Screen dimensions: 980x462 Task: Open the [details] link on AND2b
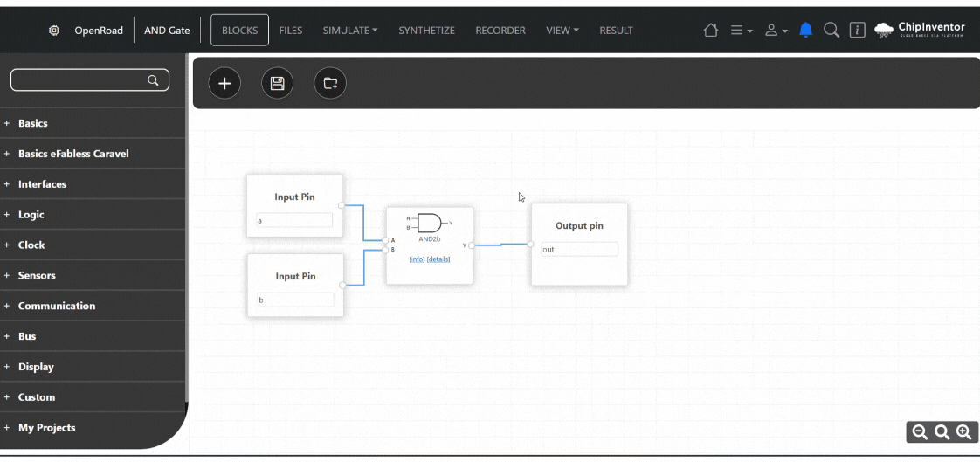coord(438,259)
